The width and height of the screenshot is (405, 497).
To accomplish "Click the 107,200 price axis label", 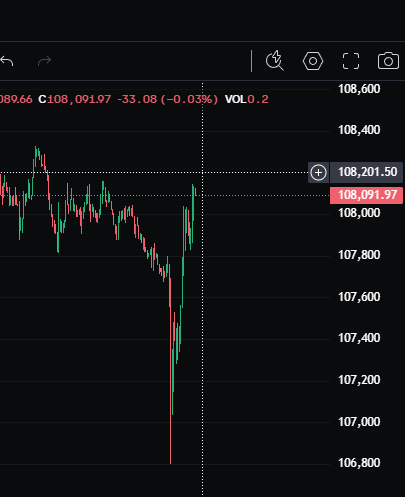I will pyautogui.click(x=359, y=380).
